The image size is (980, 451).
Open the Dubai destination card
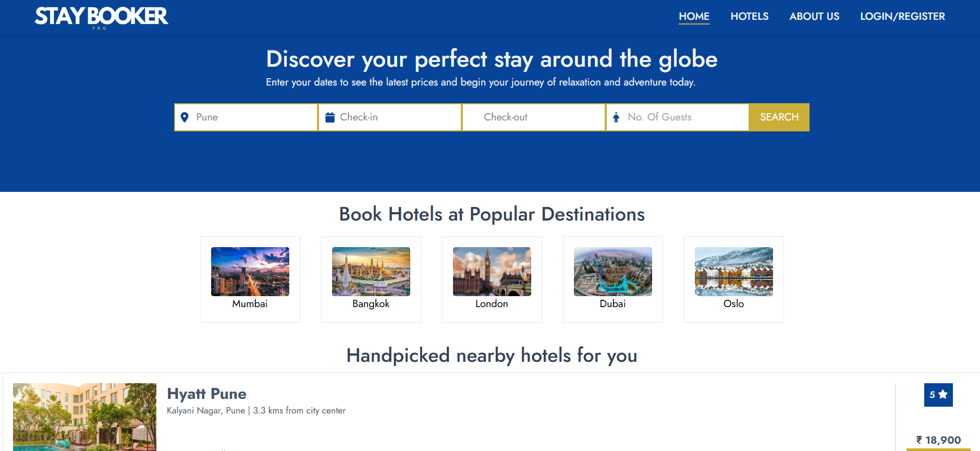(613, 279)
